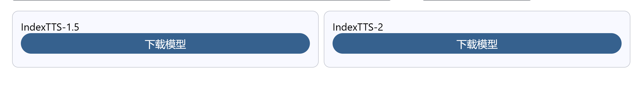Select the IndexTTS-1.5 card's empty bottom padding
Screen dimensions: 644x103
point(165,61)
